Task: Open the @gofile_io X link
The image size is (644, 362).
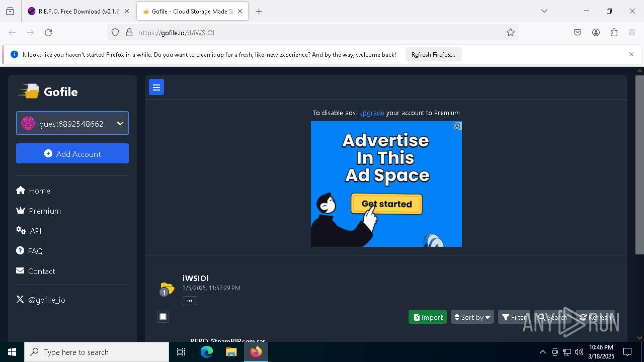Action: pyautogui.click(x=40, y=300)
